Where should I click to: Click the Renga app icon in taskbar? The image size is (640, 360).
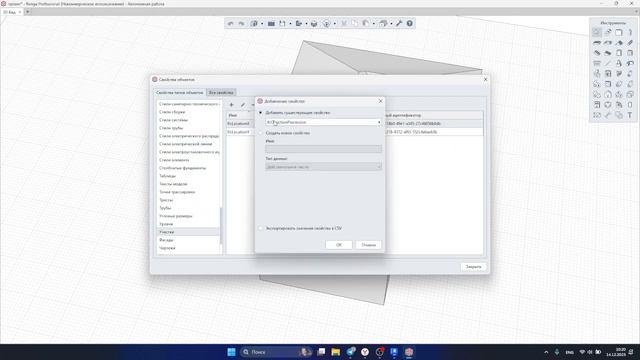(x=409, y=352)
